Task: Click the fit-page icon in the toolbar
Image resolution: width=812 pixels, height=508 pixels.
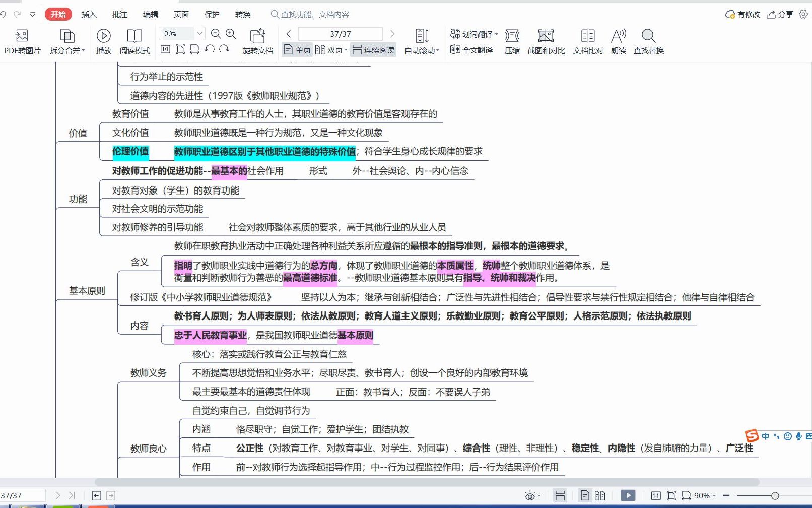Action: click(x=180, y=49)
